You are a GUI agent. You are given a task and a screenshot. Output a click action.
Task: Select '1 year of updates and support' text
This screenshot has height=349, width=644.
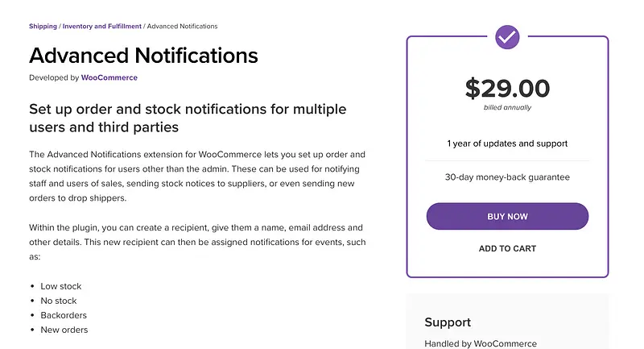coord(507,143)
